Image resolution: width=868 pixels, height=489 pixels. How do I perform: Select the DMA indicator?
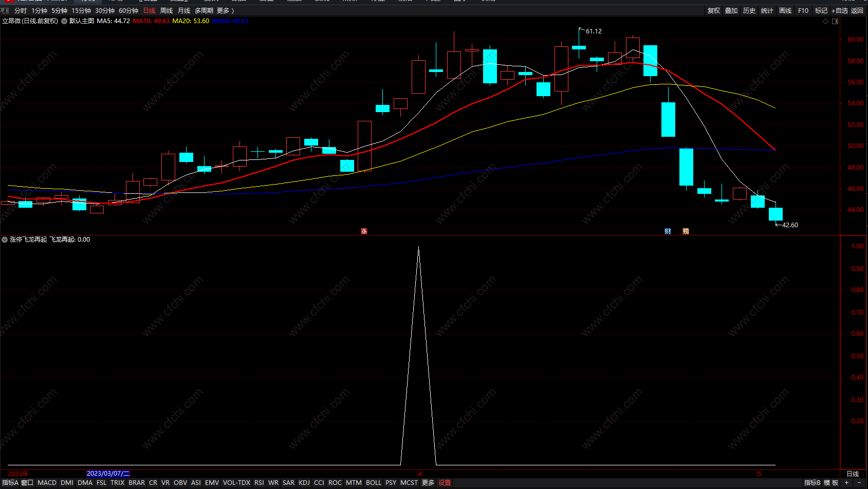(x=85, y=483)
